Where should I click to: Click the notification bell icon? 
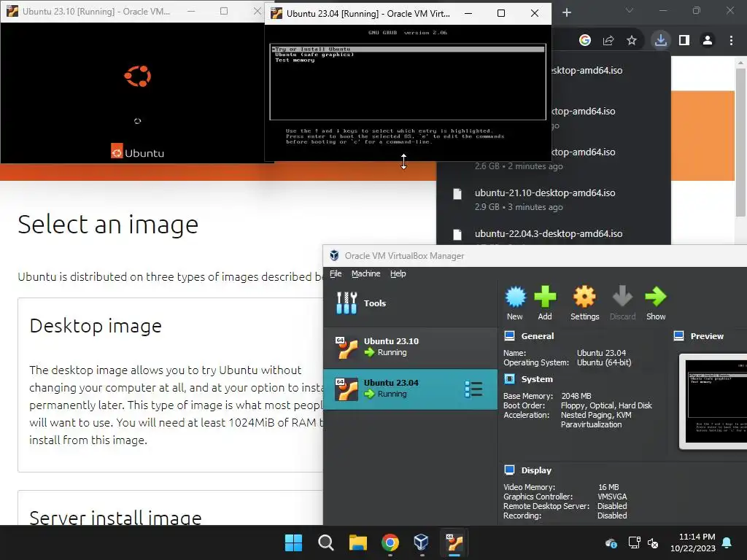click(727, 542)
